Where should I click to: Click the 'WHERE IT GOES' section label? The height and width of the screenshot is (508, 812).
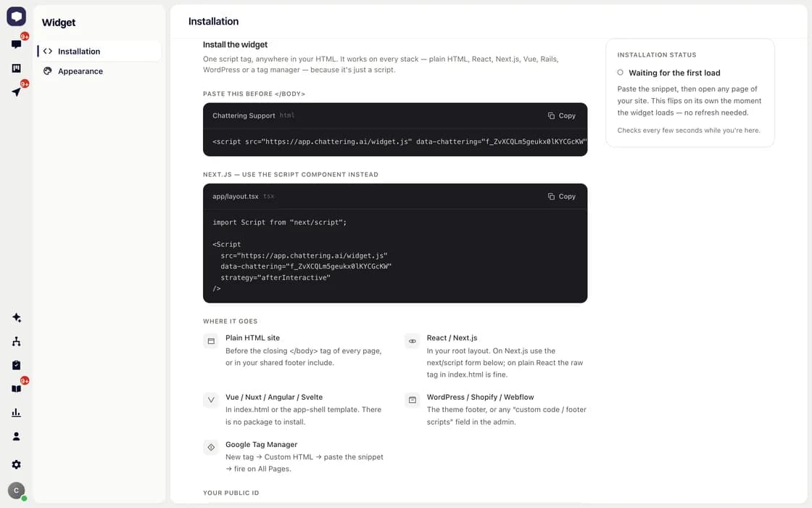[231, 321]
